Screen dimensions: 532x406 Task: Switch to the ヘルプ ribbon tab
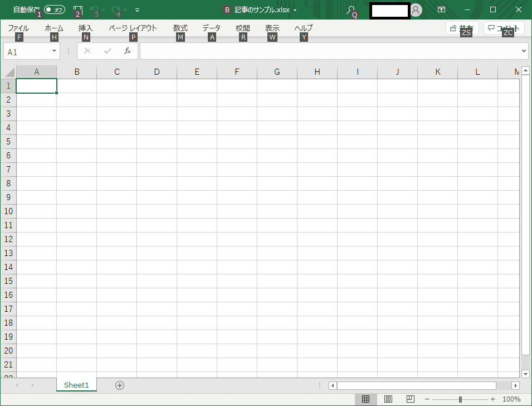pos(303,28)
